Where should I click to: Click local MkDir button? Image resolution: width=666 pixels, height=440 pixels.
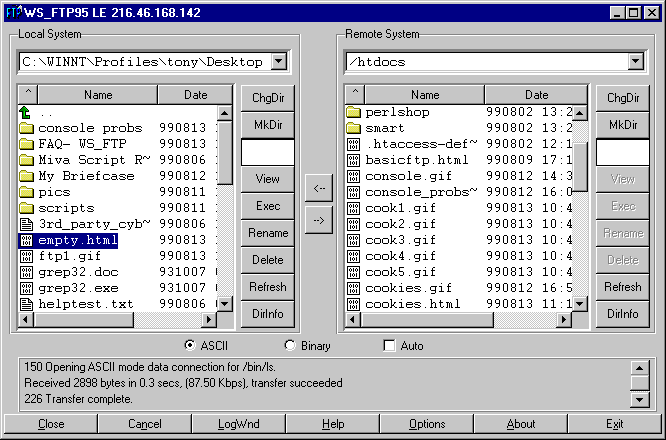click(x=268, y=125)
